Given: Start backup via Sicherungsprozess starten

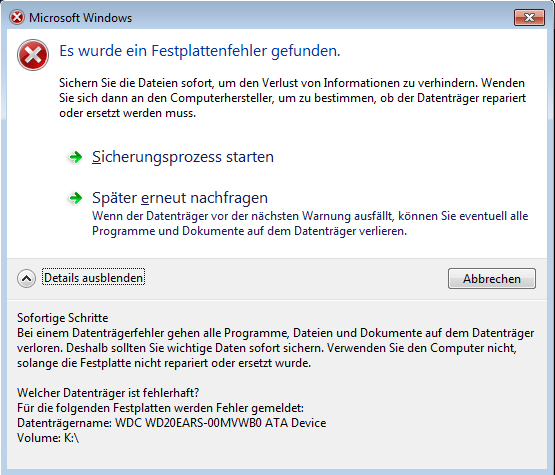Looking at the screenshot, I should click(x=183, y=157).
